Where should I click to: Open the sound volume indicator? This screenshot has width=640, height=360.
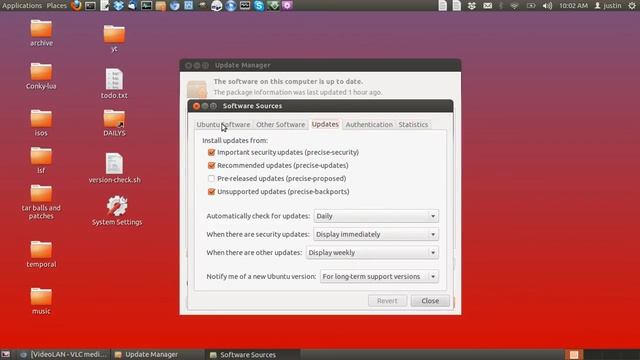(547, 6)
